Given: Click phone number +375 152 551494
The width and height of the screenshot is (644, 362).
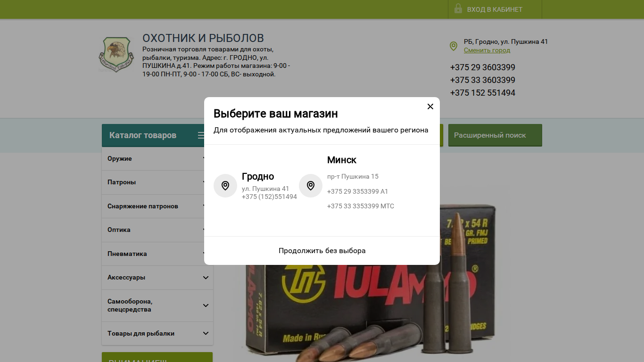Looking at the screenshot, I should coord(483,93).
